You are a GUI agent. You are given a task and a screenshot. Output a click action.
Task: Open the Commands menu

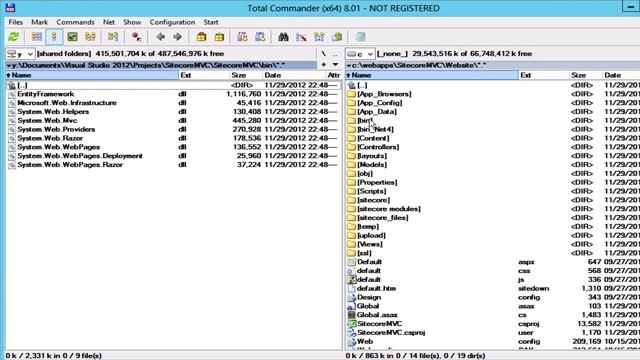point(76,22)
